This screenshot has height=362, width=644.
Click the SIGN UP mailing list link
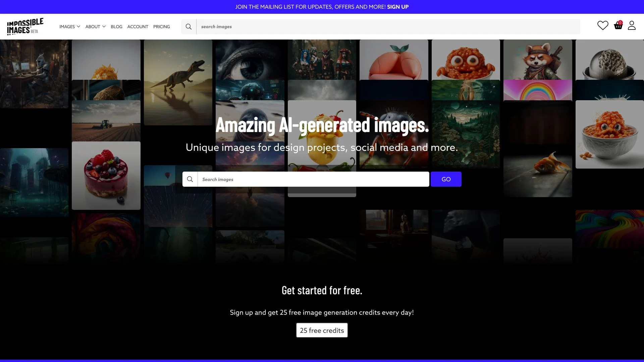point(398,7)
